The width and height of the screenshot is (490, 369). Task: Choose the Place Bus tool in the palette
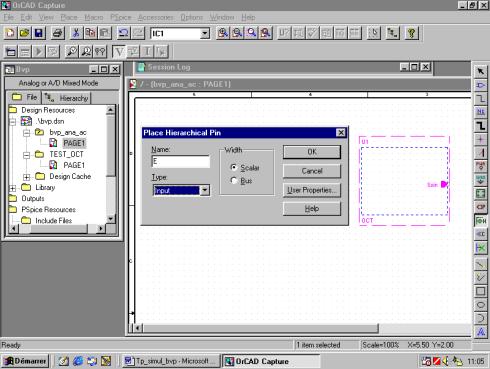coord(480,126)
